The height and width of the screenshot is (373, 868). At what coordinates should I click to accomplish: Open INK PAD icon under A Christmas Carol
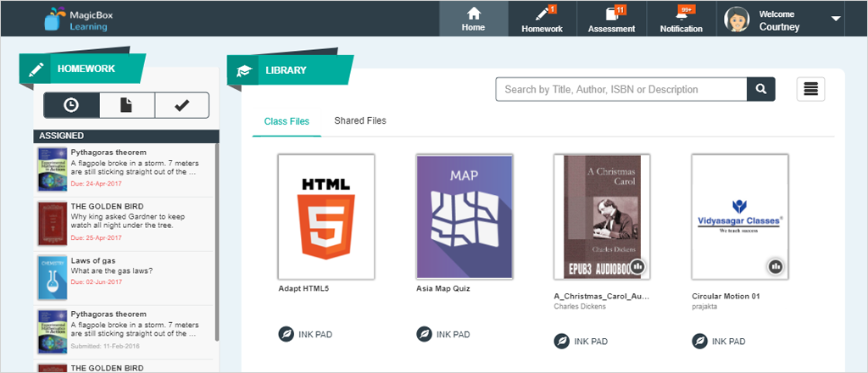point(562,342)
